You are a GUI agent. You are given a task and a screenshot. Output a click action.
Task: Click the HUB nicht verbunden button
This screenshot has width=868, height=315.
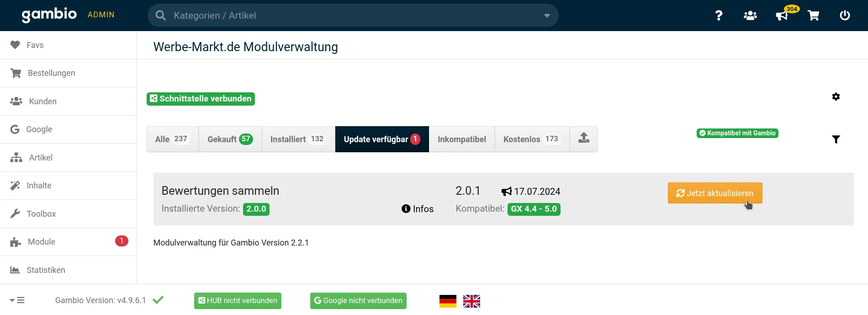coord(238,301)
